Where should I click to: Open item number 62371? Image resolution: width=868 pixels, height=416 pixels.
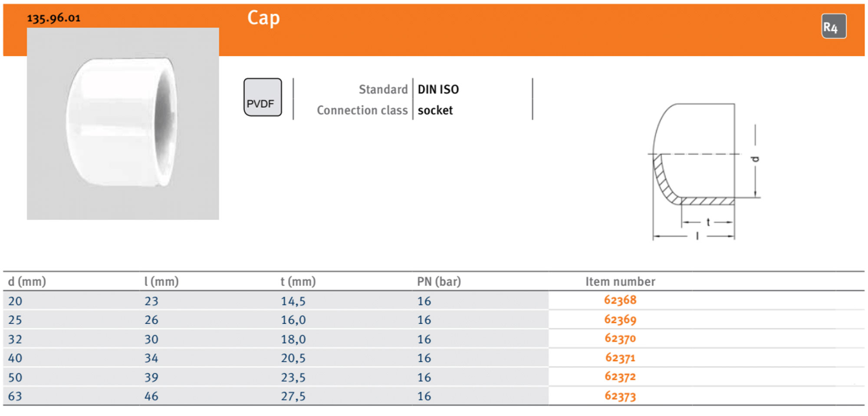point(620,358)
